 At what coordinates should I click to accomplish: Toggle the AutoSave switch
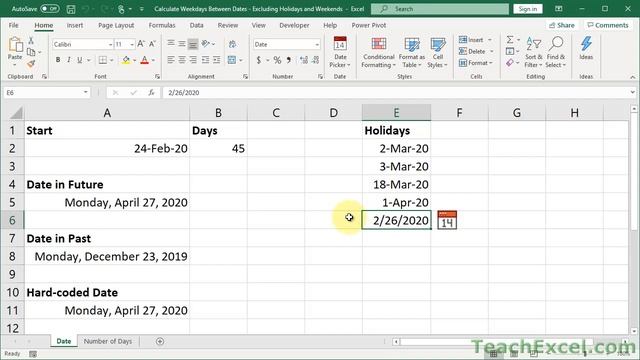tap(49, 9)
